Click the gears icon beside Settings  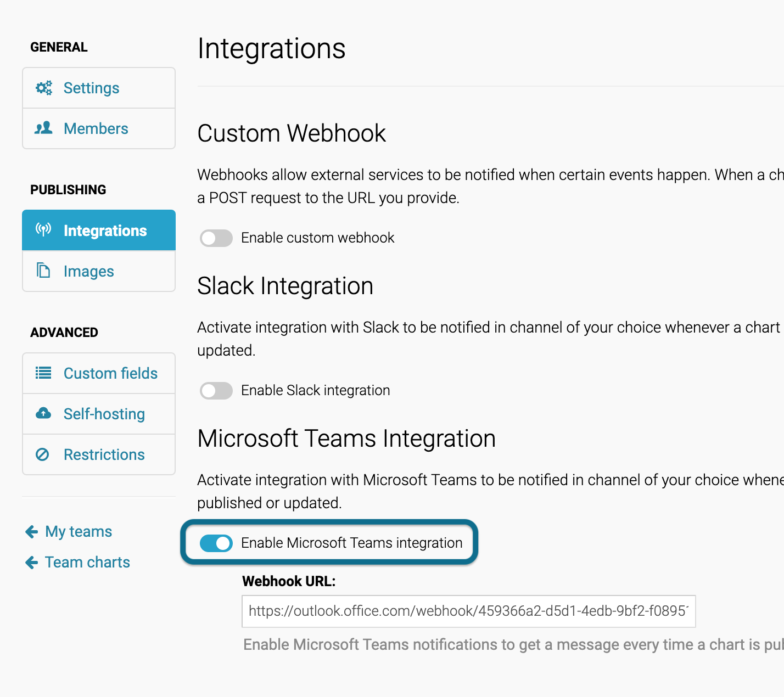pos(44,88)
